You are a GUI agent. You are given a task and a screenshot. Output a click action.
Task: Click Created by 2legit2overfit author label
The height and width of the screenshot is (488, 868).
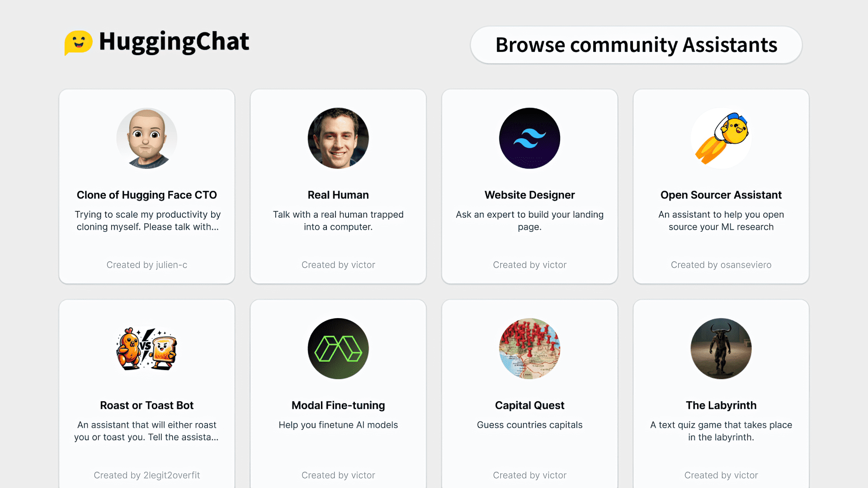click(146, 475)
